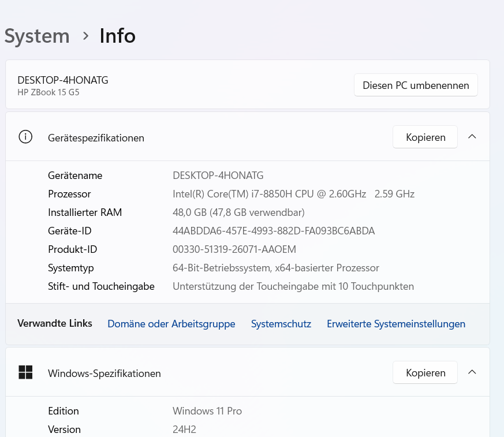The image size is (504, 437).
Task: Select the Windows 11 Pro edition value
Action: click(x=207, y=411)
